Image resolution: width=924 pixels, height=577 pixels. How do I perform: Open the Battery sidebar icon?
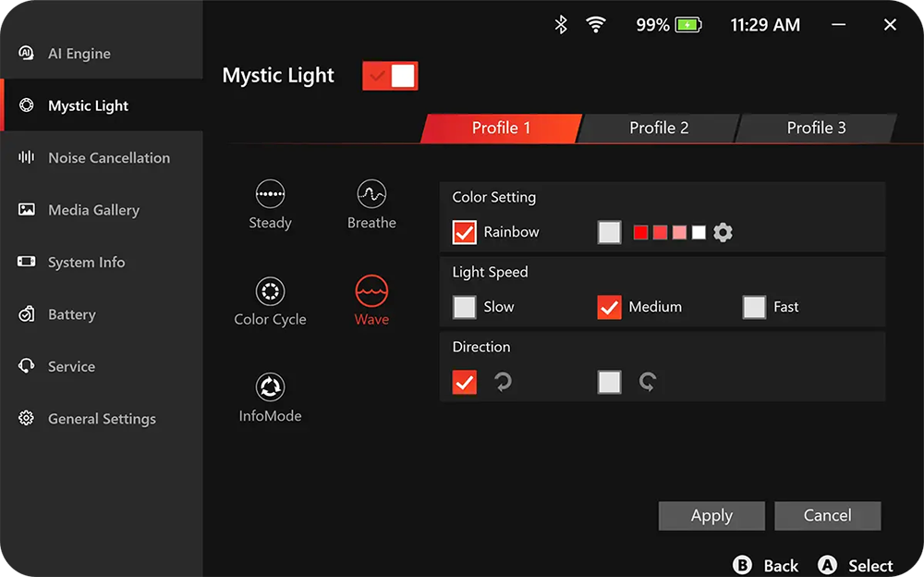click(x=26, y=313)
